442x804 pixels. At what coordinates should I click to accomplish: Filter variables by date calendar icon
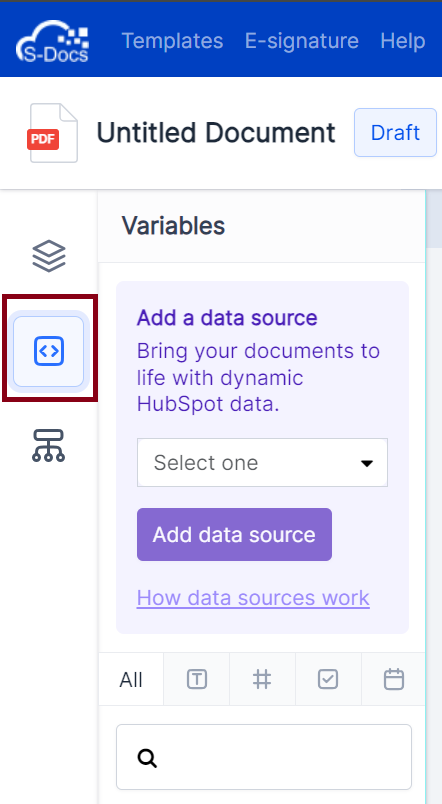pos(394,679)
